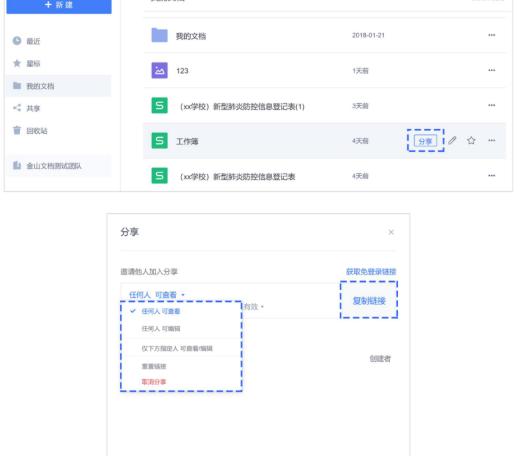Click the red 取消分享 option
The width and height of the screenshot is (531, 456).
(154, 382)
